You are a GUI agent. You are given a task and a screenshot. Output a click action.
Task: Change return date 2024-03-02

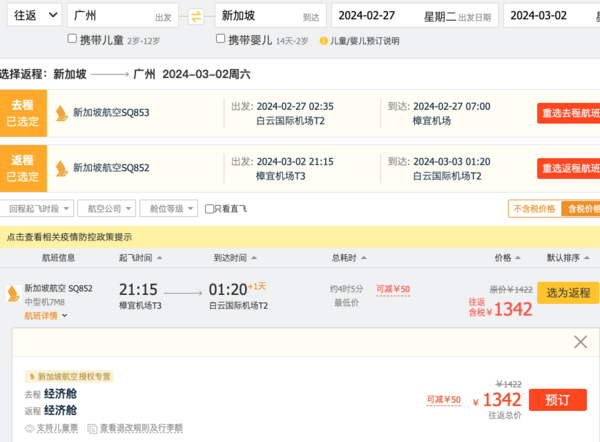pos(551,16)
